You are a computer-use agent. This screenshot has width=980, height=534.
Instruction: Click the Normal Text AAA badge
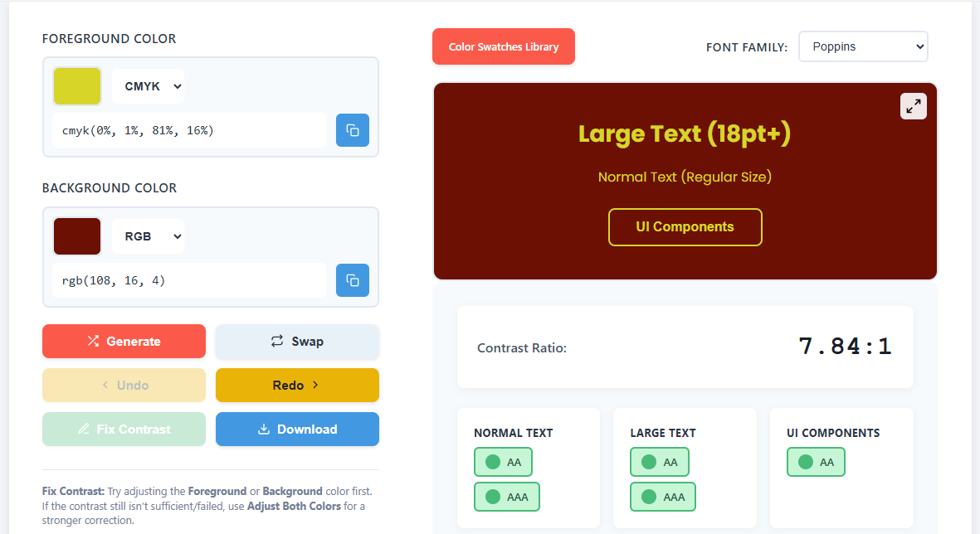pos(506,497)
